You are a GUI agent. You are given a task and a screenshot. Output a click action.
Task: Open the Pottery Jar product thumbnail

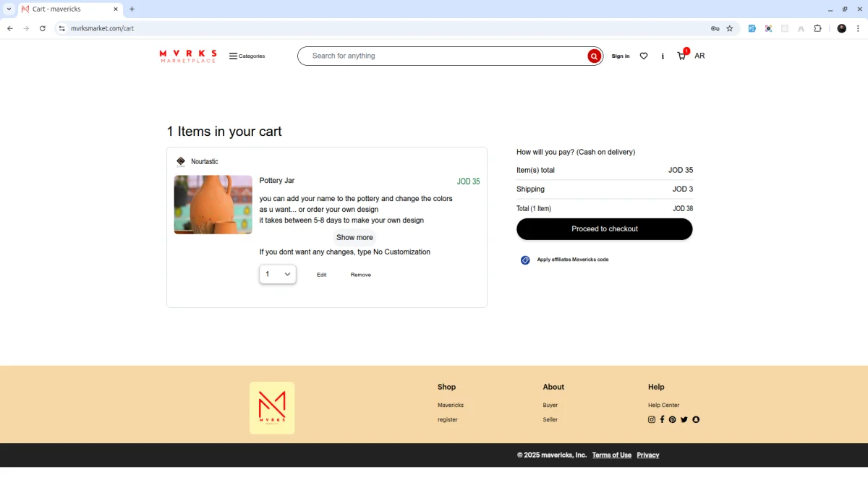click(x=213, y=205)
